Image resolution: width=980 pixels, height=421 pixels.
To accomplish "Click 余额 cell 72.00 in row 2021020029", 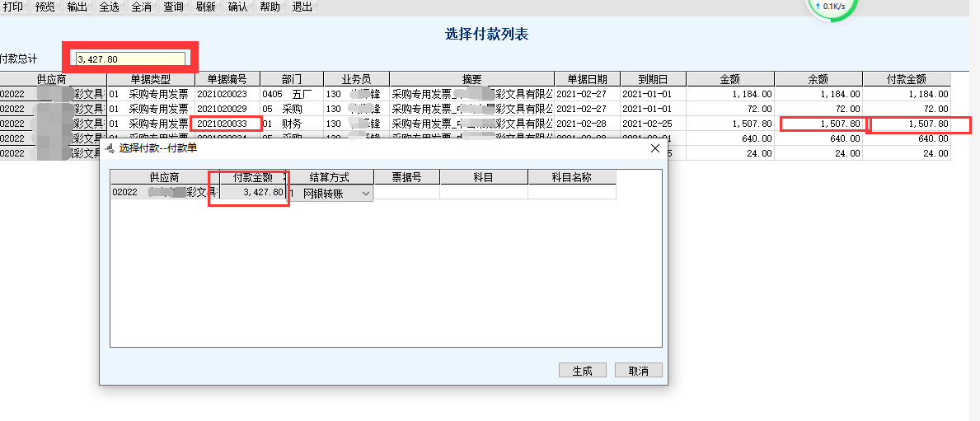I will tap(818, 109).
